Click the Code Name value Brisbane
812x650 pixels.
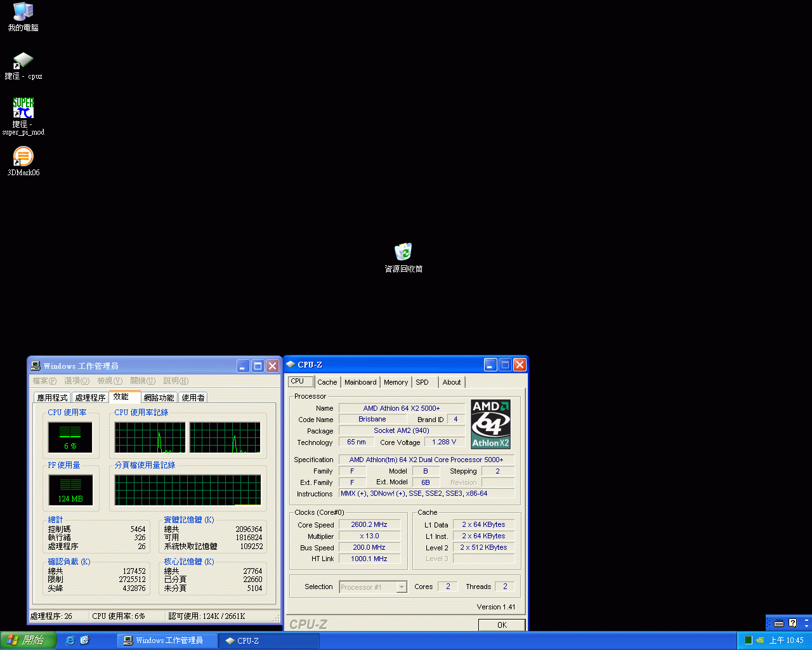372,419
